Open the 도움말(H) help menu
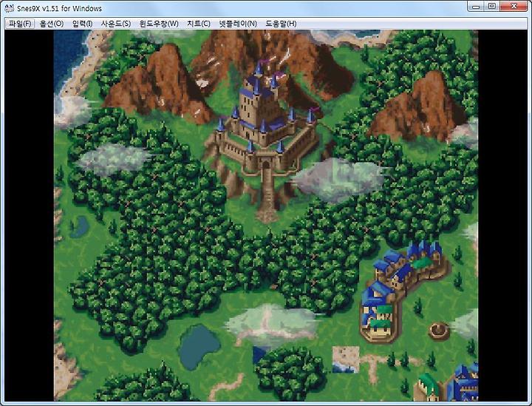This screenshot has height=406, width=532. [x=281, y=24]
